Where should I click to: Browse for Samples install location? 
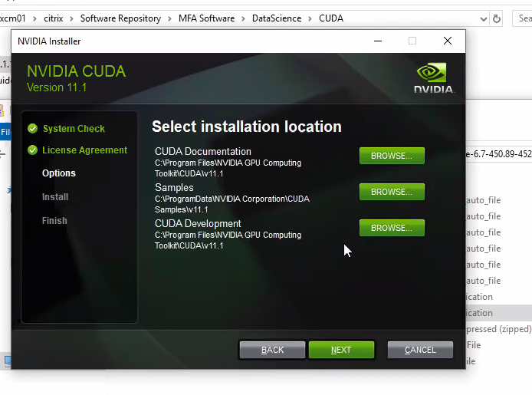(392, 192)
